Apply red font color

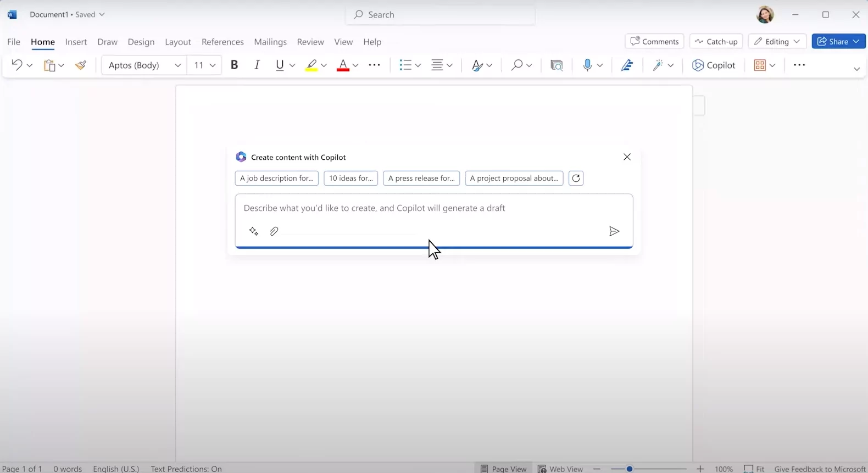coord(343,65)
